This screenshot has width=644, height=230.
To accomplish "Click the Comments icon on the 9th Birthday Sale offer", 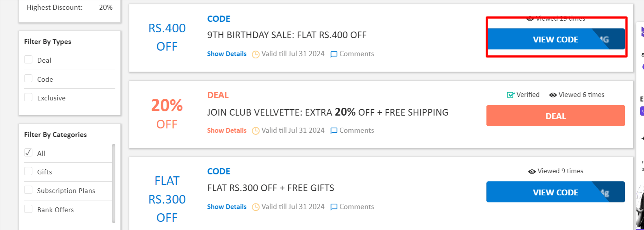I will coord(333,54).
